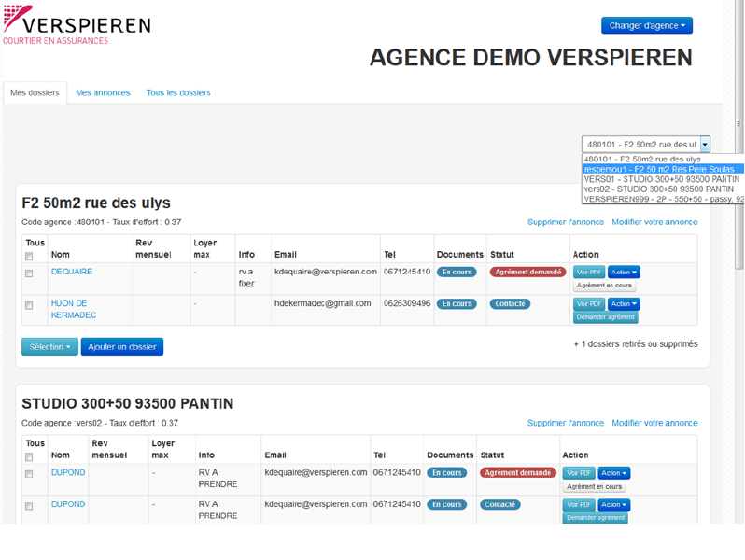This screenshot has height=560, width=745.
Task: Click Ajouter un dossier button
Action: 122,347
